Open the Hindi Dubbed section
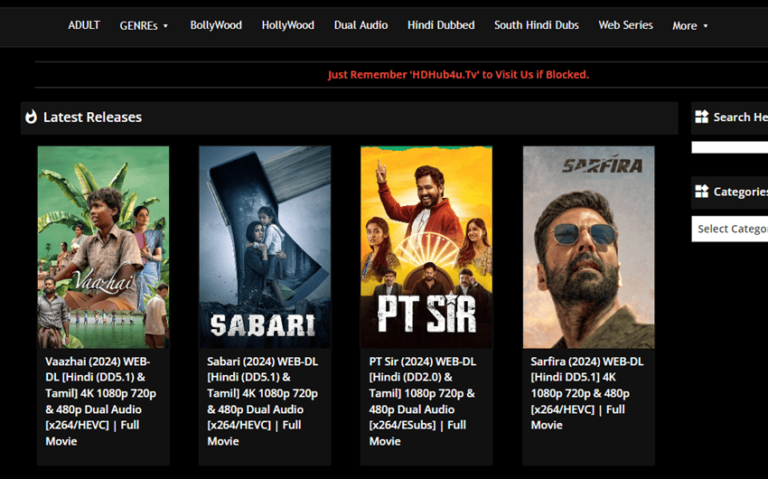The height and width of the screenshot is (479, 768). pos(441,25)
